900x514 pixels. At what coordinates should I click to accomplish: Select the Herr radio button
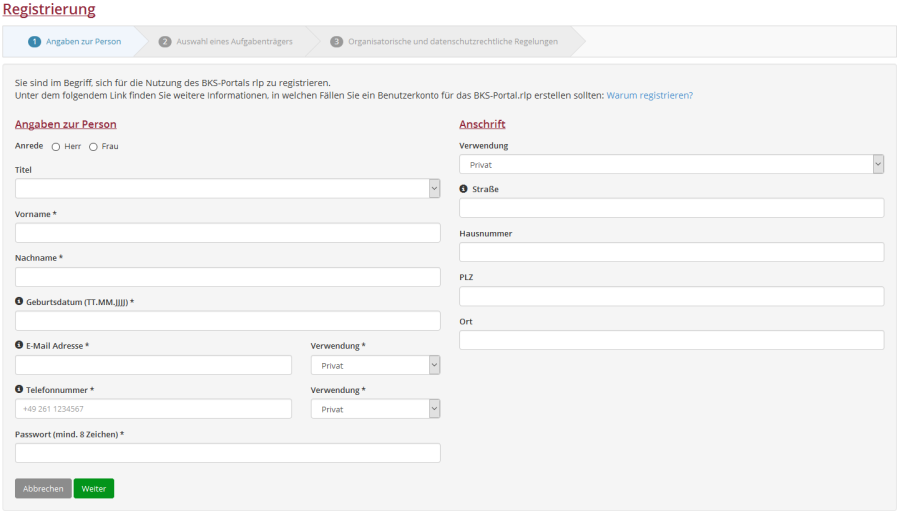(56, 147)
